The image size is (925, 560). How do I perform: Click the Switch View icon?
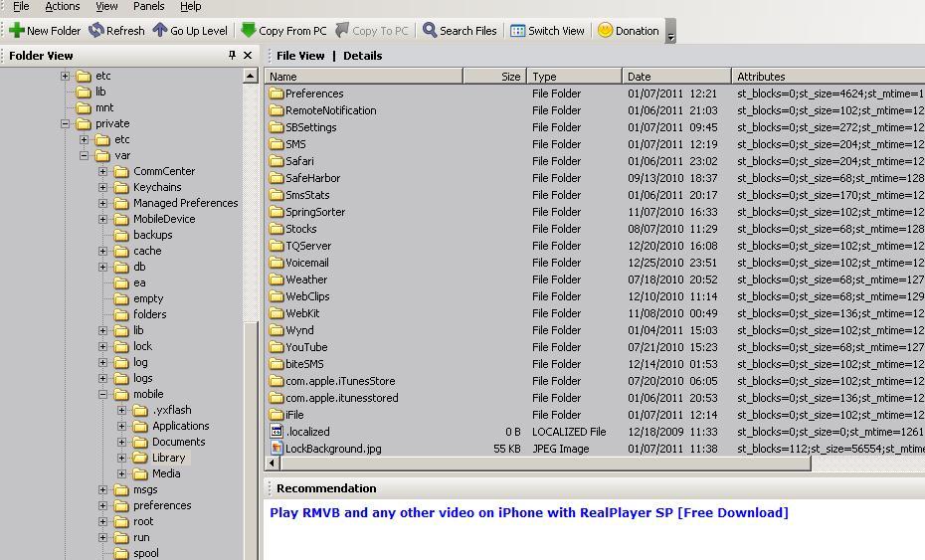coord(517,31)
